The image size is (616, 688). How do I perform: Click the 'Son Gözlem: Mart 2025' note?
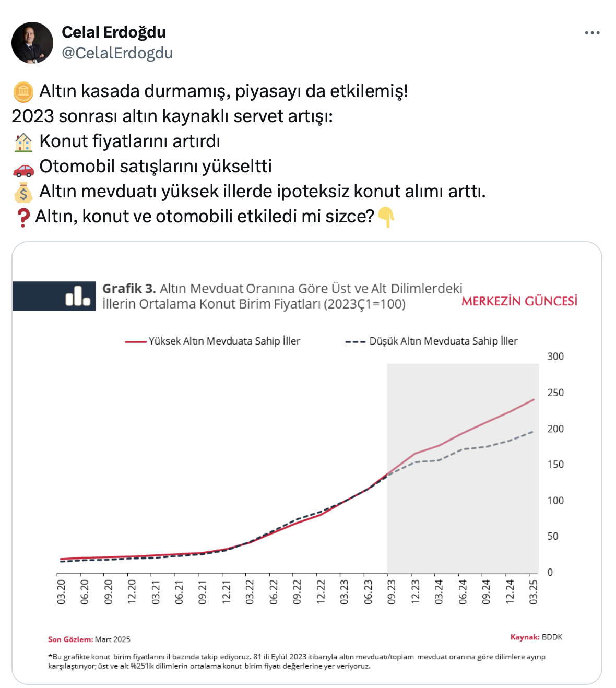point(89,639)
